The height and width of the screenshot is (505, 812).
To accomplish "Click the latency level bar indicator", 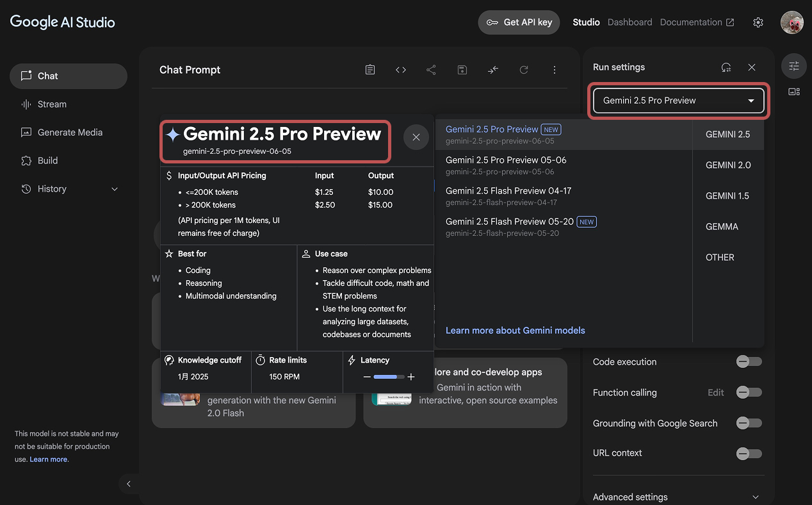I will (389, 377).
